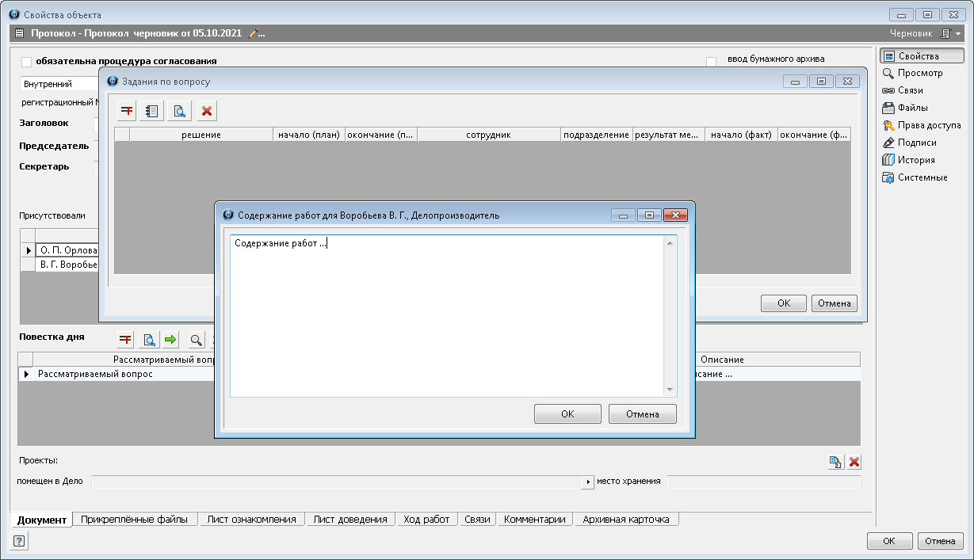Click the add row icon in Задания по вопросу
974x560 pixels.
pos(127,111)
